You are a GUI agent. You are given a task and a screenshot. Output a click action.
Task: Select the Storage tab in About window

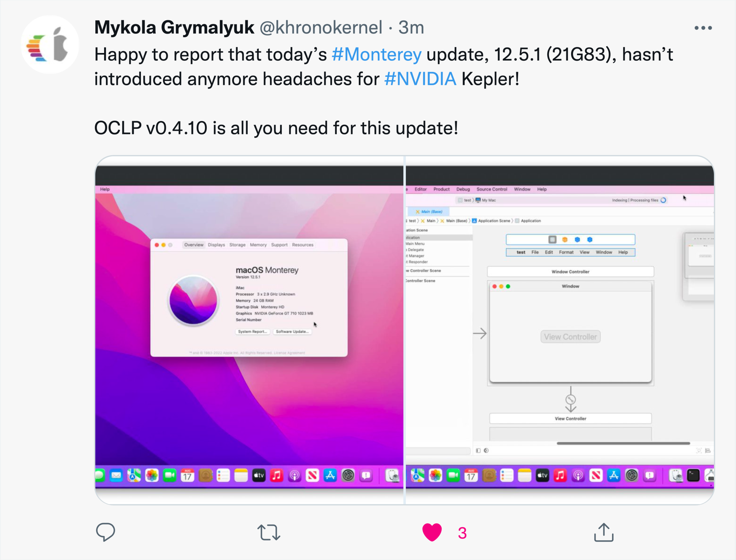coord(237,245)
